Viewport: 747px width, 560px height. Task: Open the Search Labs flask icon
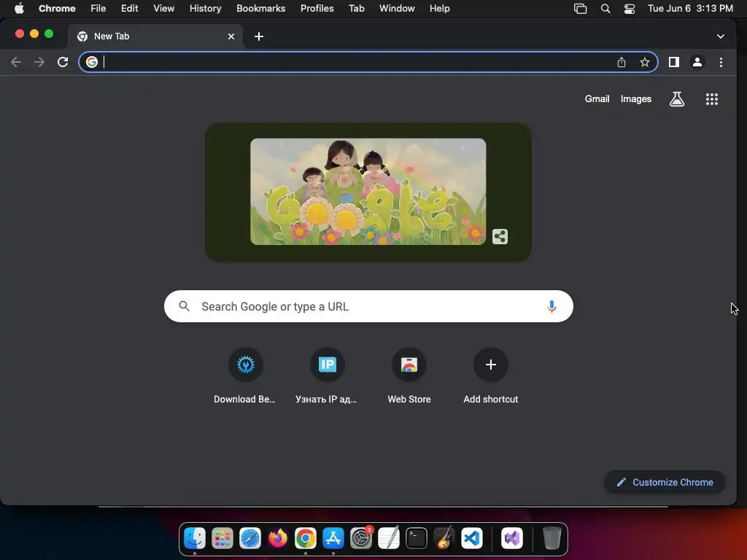tap(676, 99)
